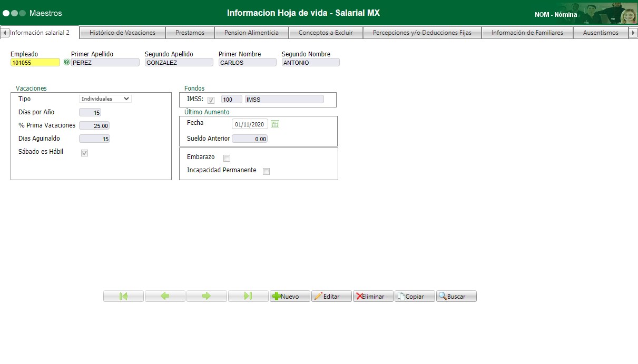
Task: Open Información de Familiares tab
Action: [x=527, y=33]
